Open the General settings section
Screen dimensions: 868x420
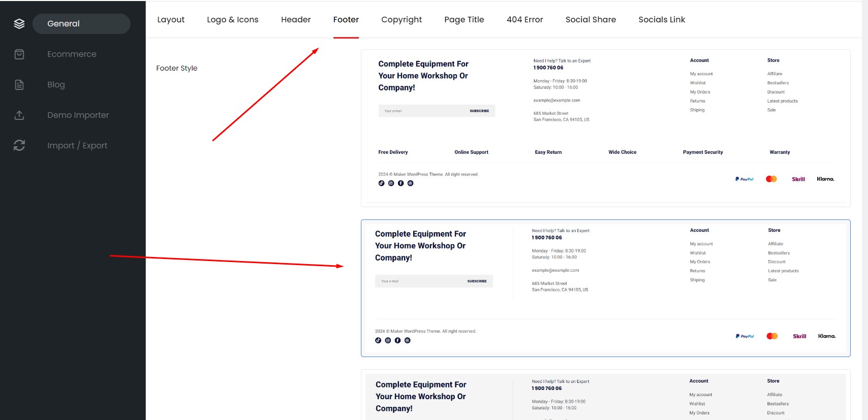coord(81,24)
